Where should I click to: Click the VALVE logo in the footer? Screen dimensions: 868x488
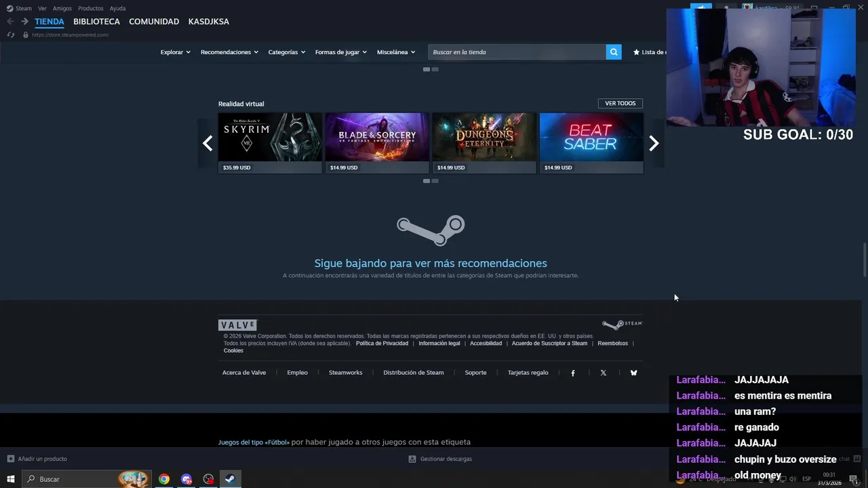coord(237,325)
